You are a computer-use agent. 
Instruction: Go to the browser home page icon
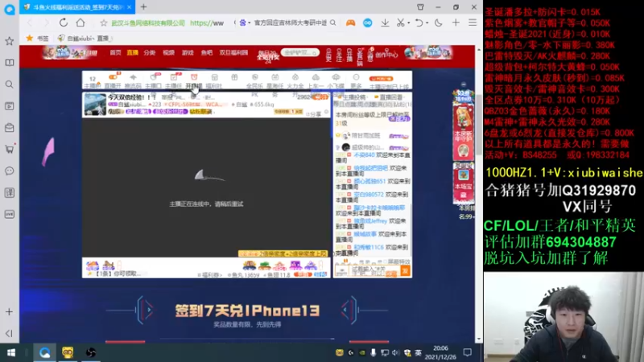pyautogui.click(x=80, y=23)
